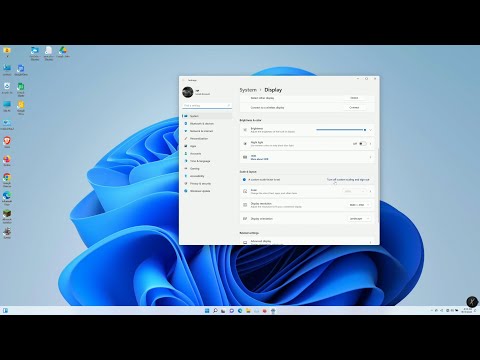
Task: Open the Display resolution dropdown
Action: (359, 205)
